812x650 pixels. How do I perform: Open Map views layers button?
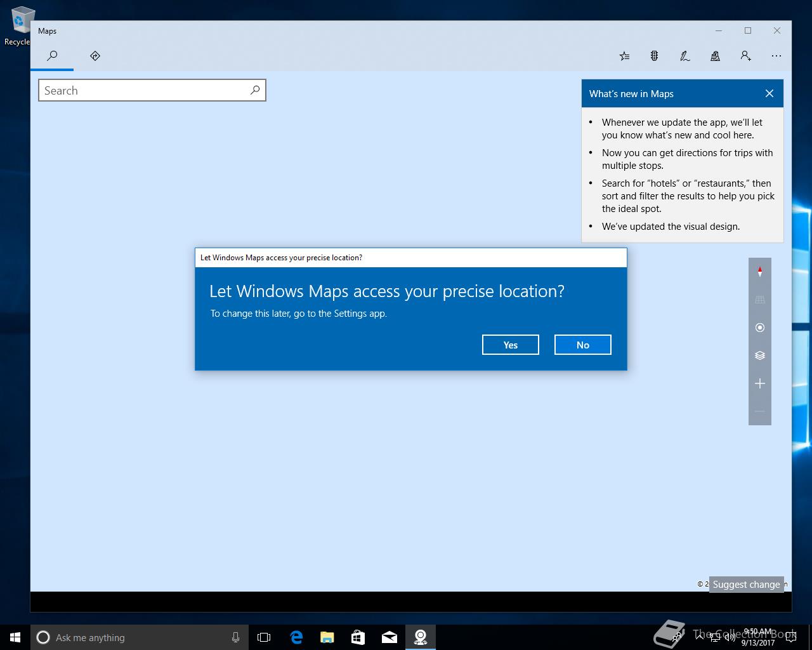coord(760,355)
